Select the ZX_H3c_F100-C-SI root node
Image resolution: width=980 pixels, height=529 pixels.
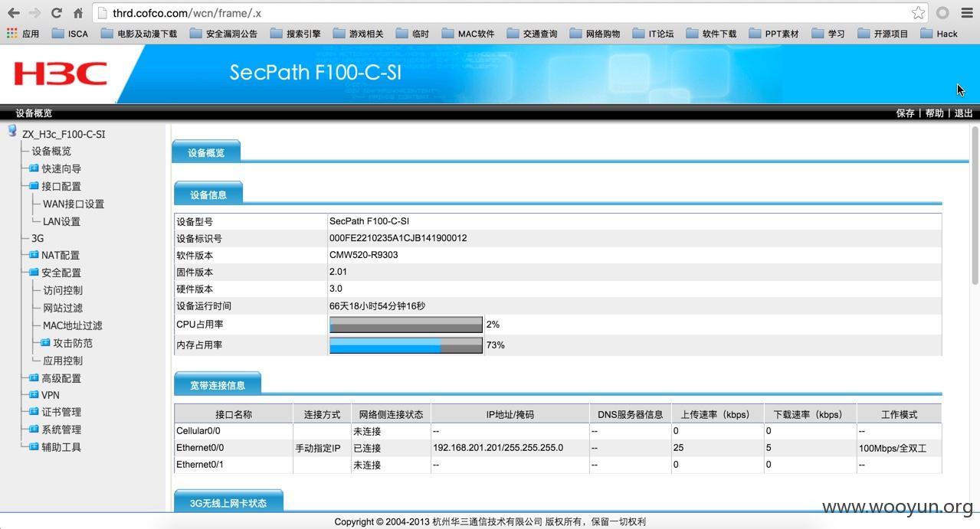[x=64, y=134]
